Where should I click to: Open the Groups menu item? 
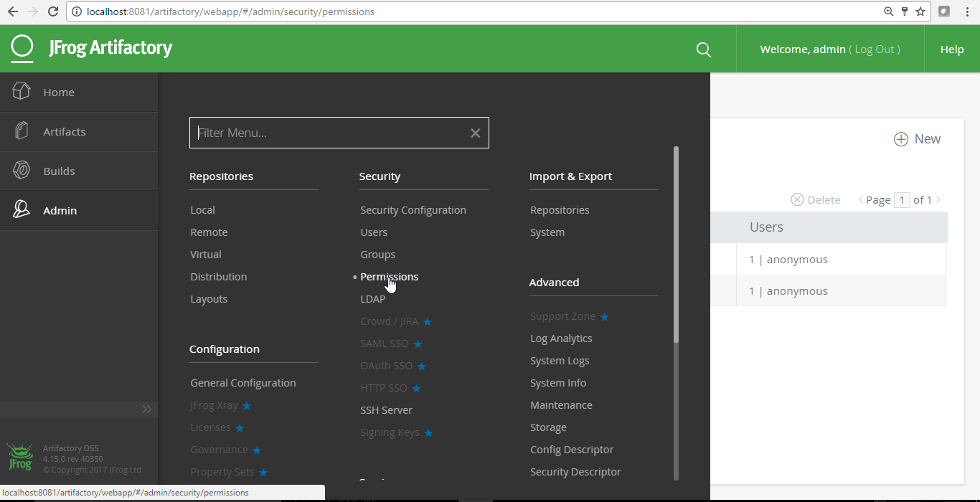(378, 255)
